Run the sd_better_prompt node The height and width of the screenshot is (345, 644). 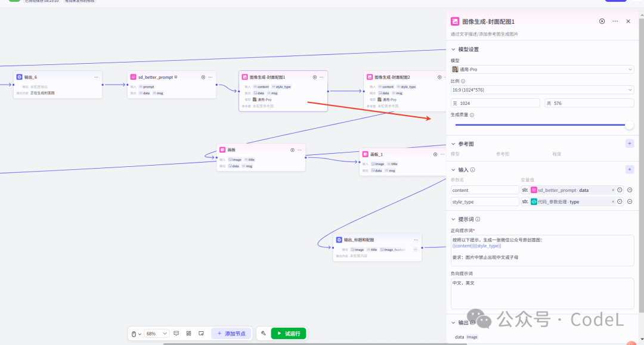(x=203, y=77)
